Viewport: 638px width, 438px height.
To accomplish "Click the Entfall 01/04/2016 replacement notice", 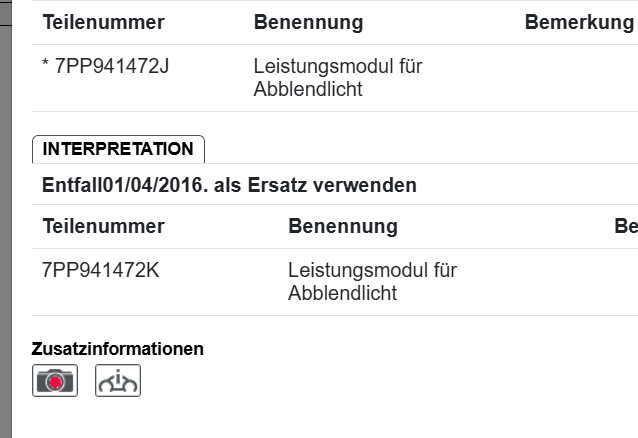I will pyautogui.click(x=229, y=185).
